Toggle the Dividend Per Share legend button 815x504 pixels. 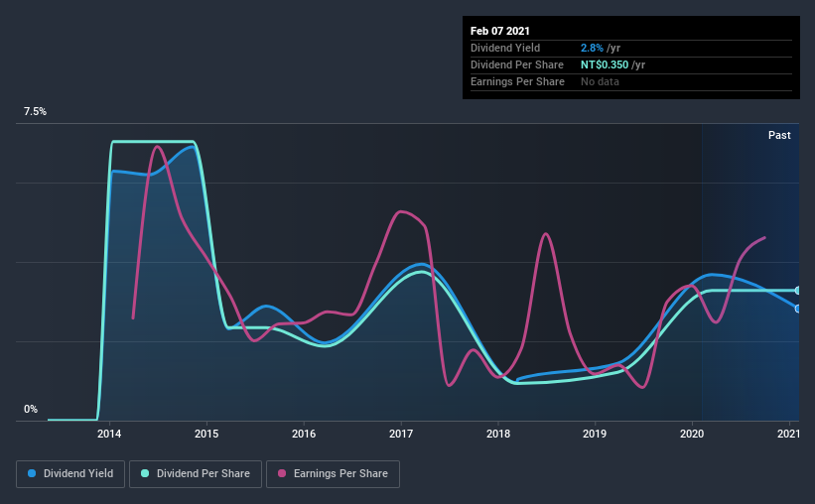196,474
